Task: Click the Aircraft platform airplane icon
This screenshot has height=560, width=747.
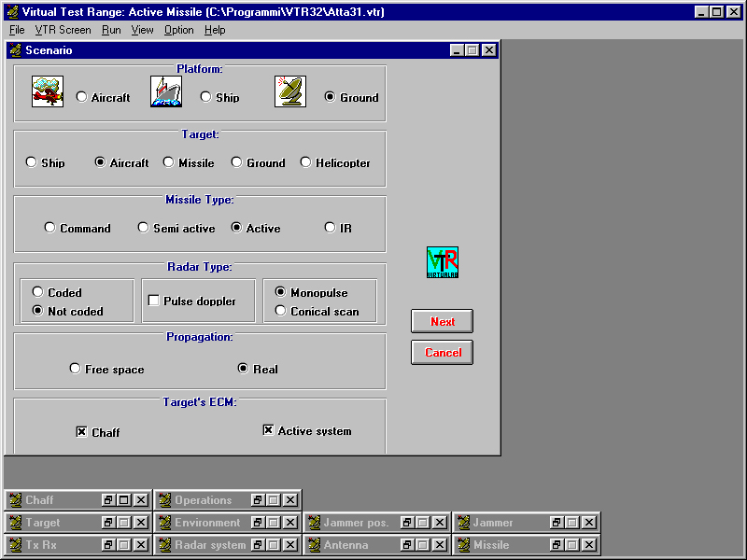Action: point(48,91)
